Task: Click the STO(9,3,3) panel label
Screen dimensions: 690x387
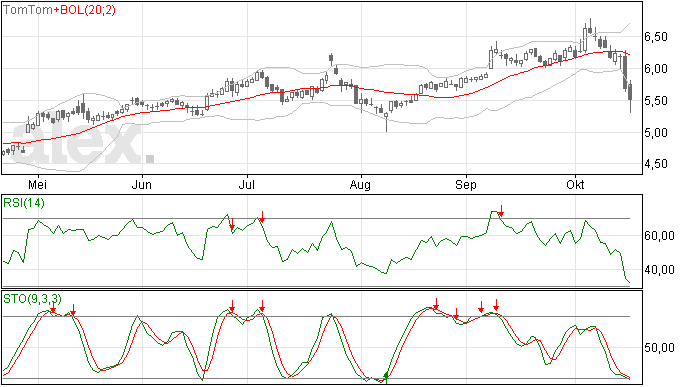Action: [32, 299]
